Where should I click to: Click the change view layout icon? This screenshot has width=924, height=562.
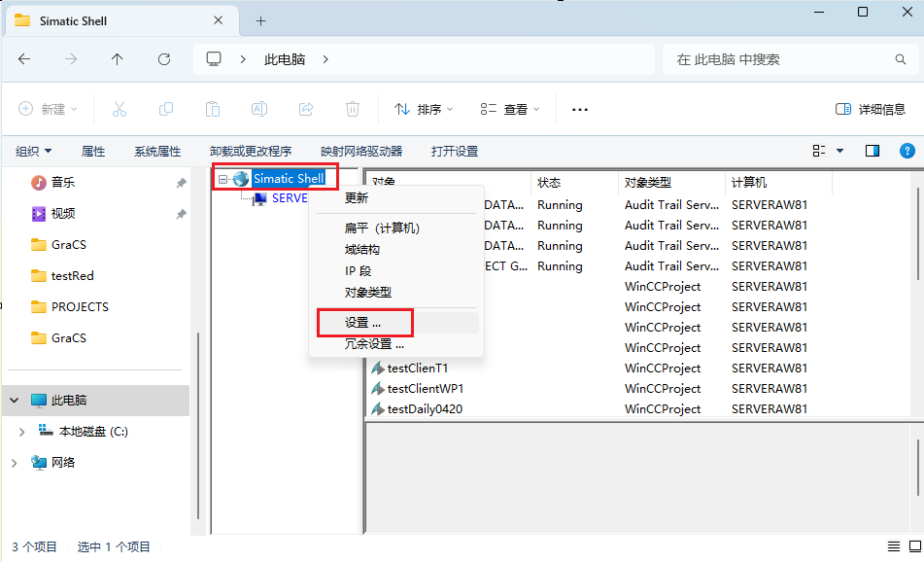[x=818, y=151]
